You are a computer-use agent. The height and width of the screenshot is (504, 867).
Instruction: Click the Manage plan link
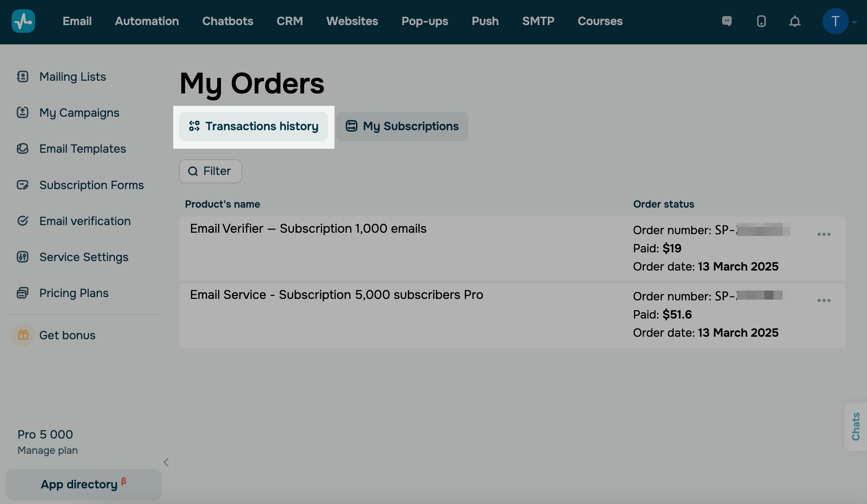(x=48, y=450)
